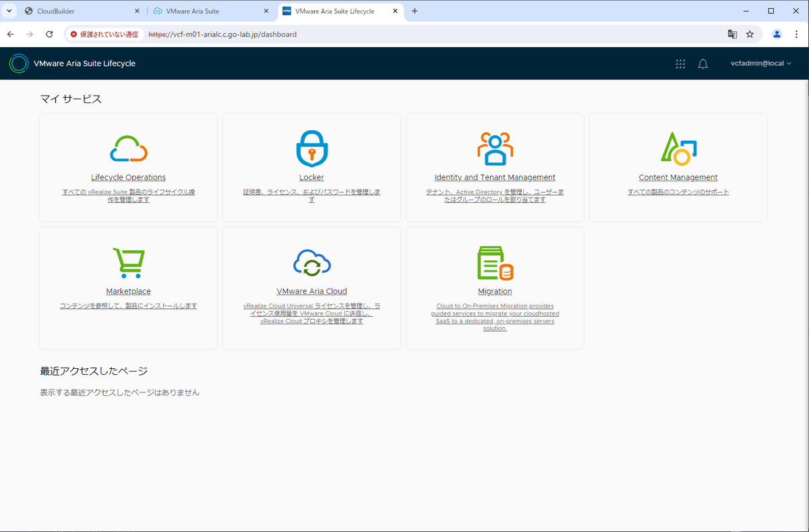The width and height of the screenshot is (809, 532).
Task: Add a new browser tab
Action: tap(415, 11)
